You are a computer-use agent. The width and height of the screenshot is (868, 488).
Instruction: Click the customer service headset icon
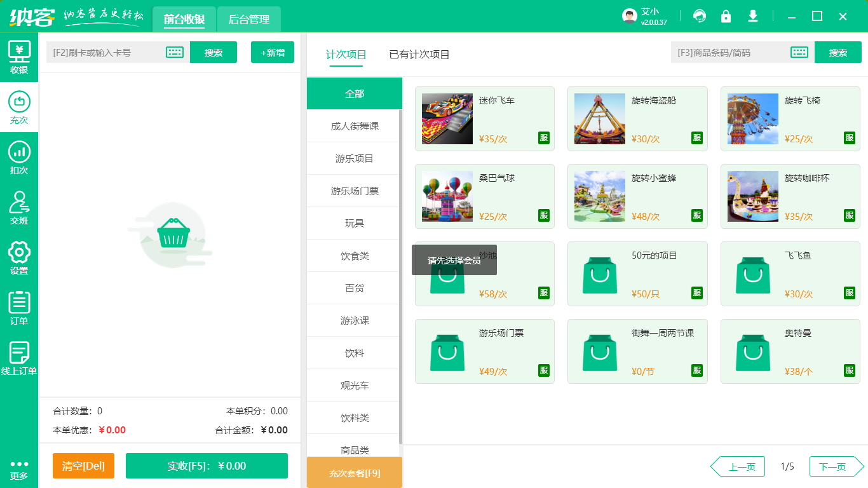point(700,16)
